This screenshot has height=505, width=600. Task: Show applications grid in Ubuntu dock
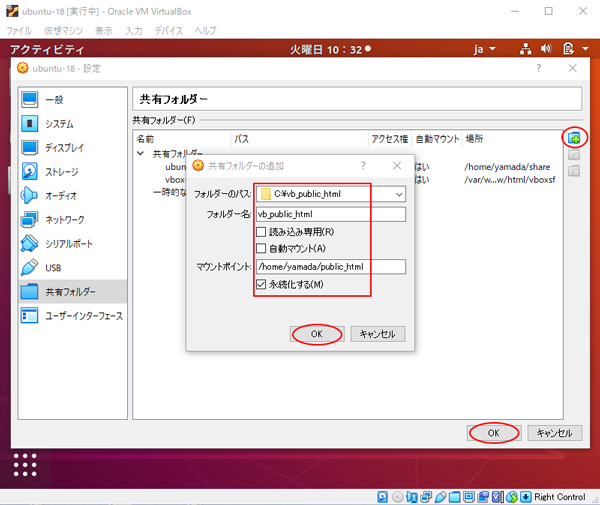25,465
